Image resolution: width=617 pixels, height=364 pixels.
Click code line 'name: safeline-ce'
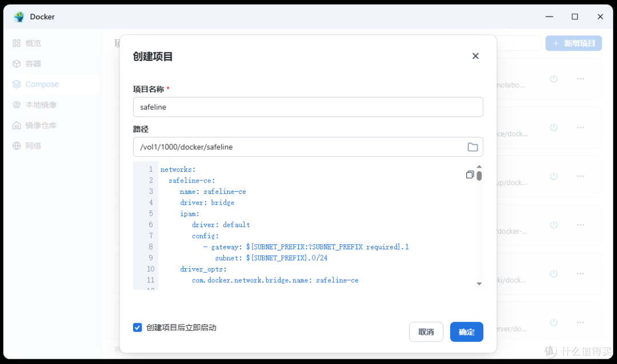click(213, 192)
